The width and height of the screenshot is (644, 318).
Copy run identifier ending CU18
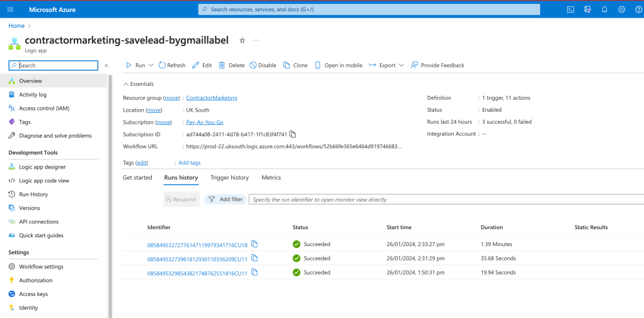[x=254, y=244]
